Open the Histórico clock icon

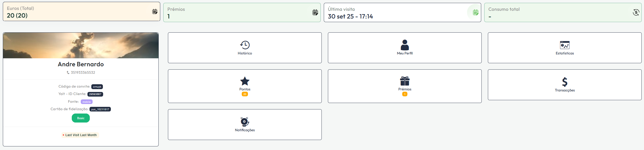point(245,45)
